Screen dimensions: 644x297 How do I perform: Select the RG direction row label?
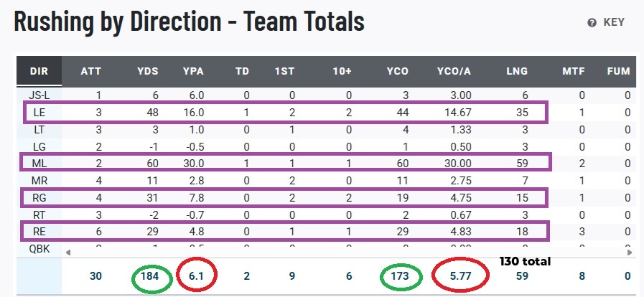point(39,196)
